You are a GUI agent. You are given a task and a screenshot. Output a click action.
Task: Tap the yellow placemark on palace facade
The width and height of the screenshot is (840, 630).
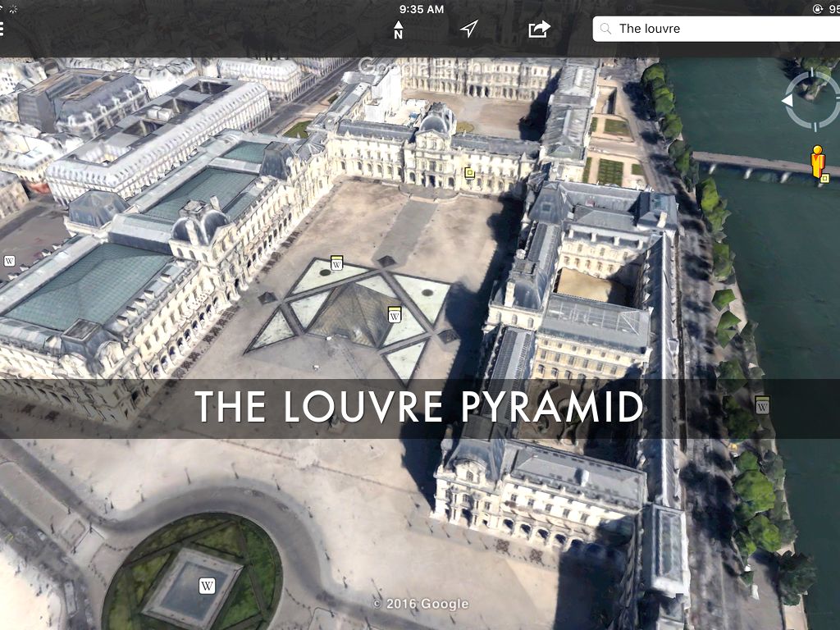(x=469, y=172)
